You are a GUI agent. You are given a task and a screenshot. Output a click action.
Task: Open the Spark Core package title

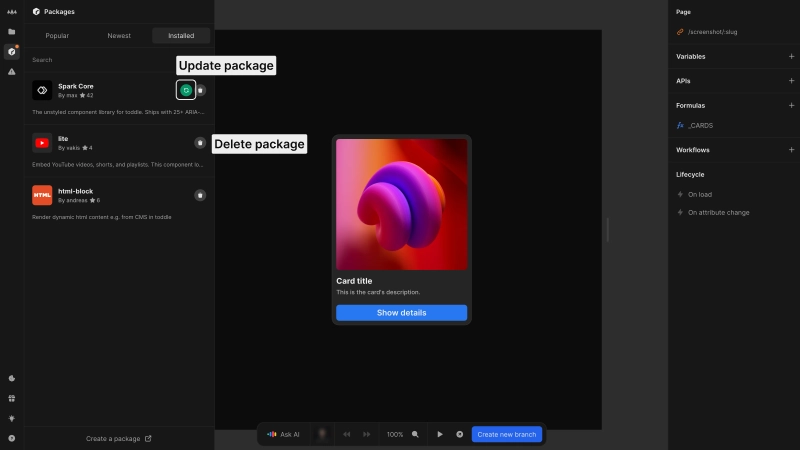[76, 86]
